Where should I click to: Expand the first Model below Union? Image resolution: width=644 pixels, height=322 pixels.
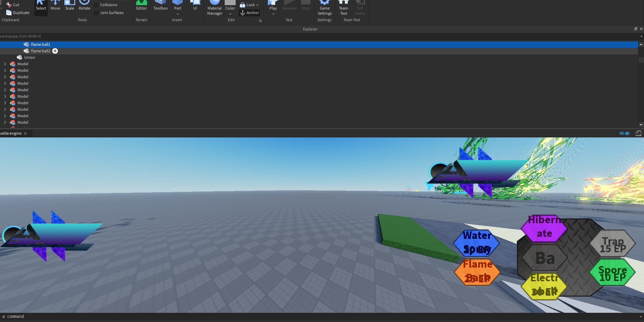pos(5,64)
